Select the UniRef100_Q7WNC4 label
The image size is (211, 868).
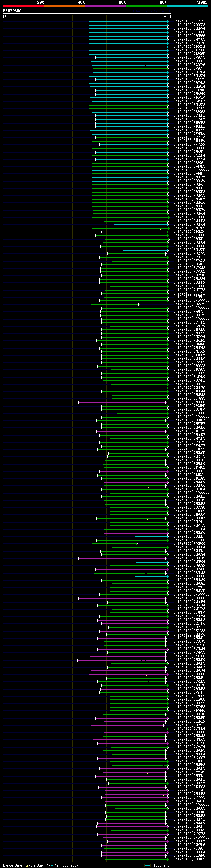point(189,243)
